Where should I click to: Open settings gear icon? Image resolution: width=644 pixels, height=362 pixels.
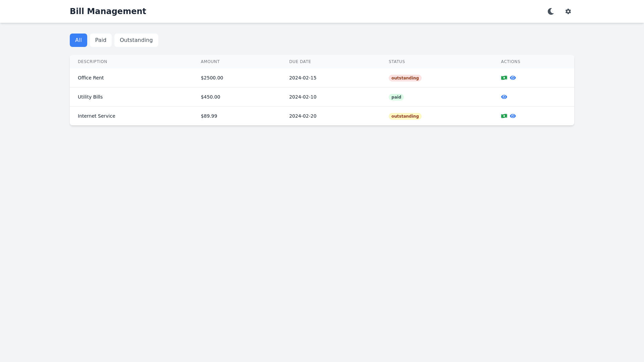point(568,11)
